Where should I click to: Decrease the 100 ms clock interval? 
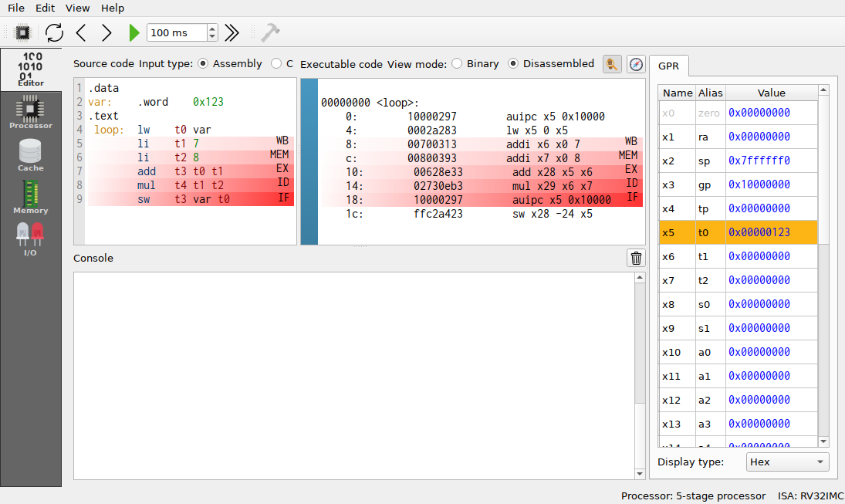pyautogui.click(x=212, y=37)
